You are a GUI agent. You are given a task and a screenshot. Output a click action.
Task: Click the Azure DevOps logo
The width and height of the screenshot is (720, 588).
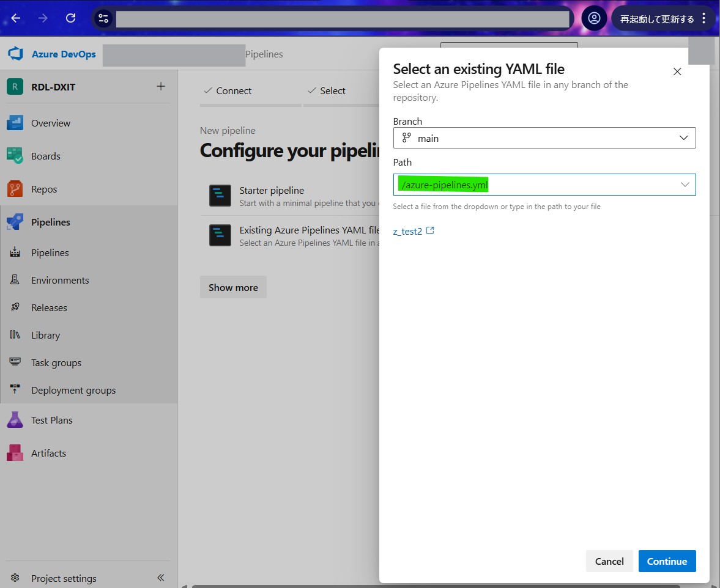[16, 54]
